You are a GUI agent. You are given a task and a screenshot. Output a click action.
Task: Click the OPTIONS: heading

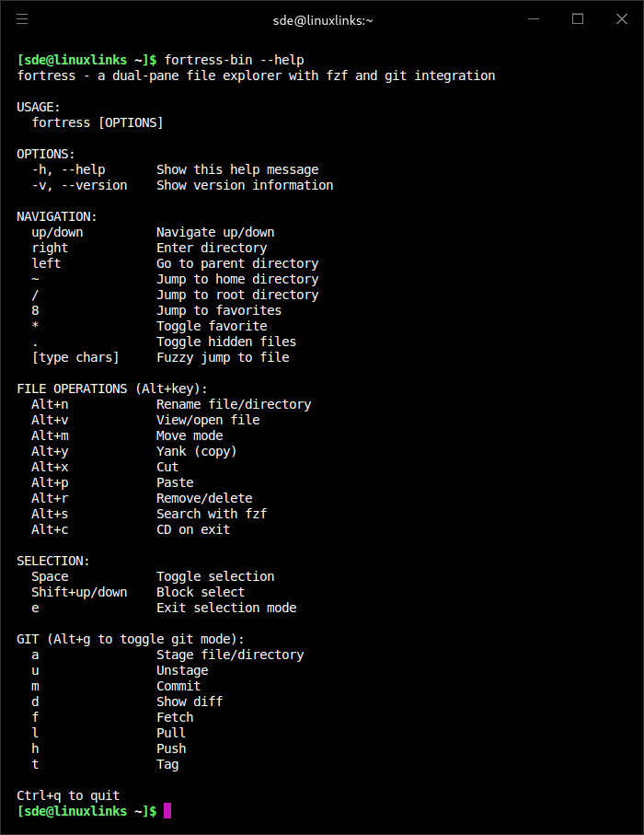coord(46,154)
